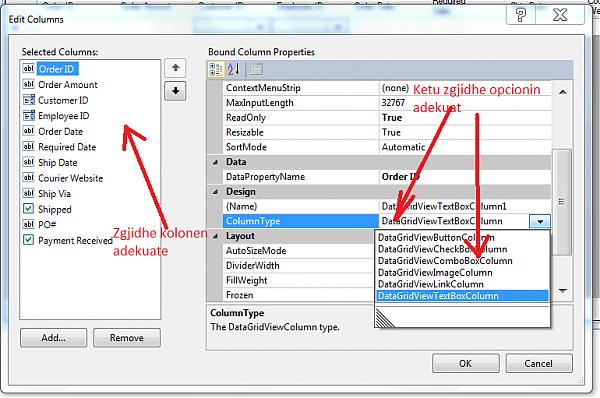Select the Ship Via column
This screenshot has width=600, height=398.
point(54,194)
